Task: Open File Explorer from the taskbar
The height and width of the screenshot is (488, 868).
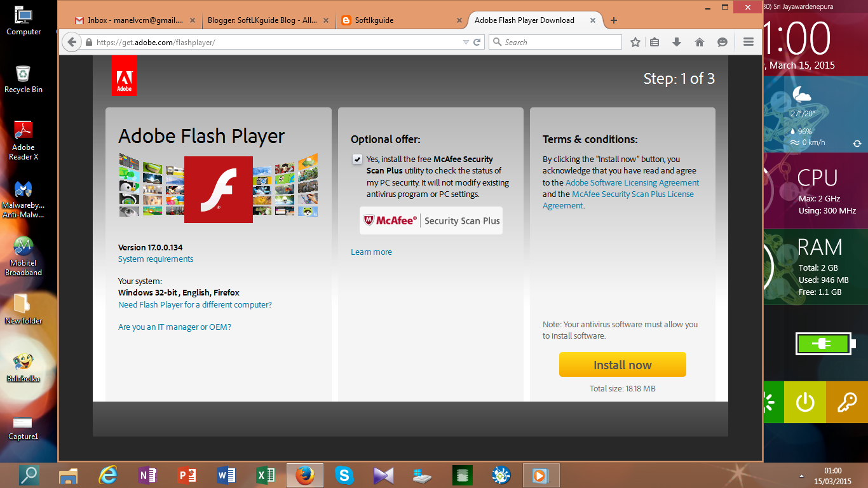Action: click(x=68, y=475)
